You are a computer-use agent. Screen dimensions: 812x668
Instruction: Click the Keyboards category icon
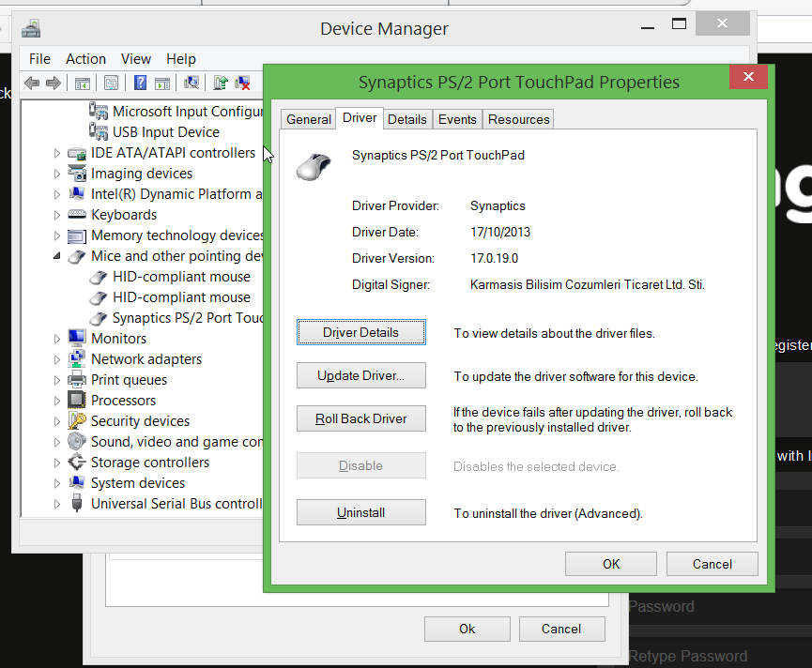click(x=77, y=214)
